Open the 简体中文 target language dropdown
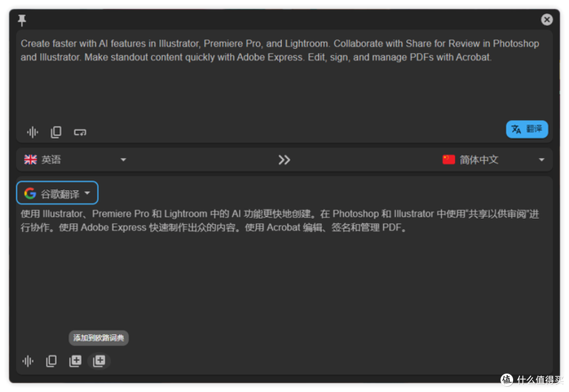Image resolution: width=569 pixels, height=392 pixels. pyautogui.click(x=494, y=160)
